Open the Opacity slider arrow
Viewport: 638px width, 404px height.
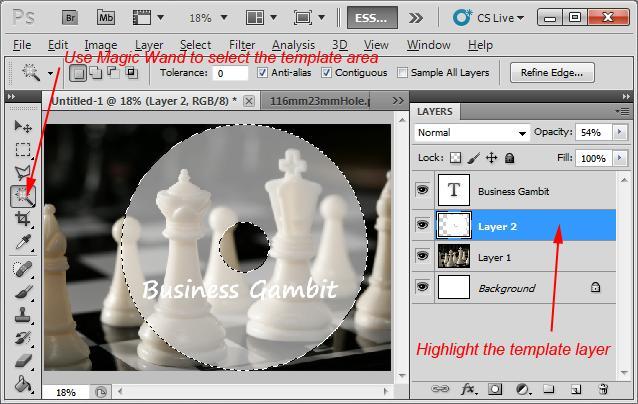tap(620, 132)
